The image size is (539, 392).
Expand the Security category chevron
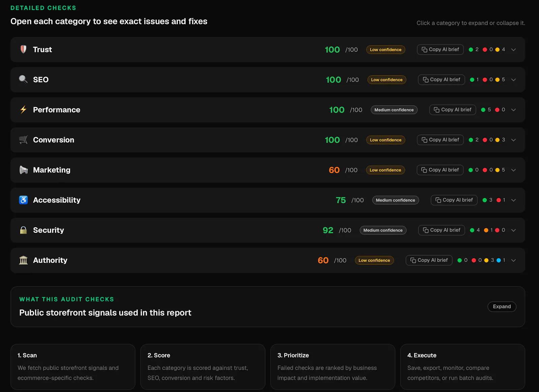click(x=513, y=230)
